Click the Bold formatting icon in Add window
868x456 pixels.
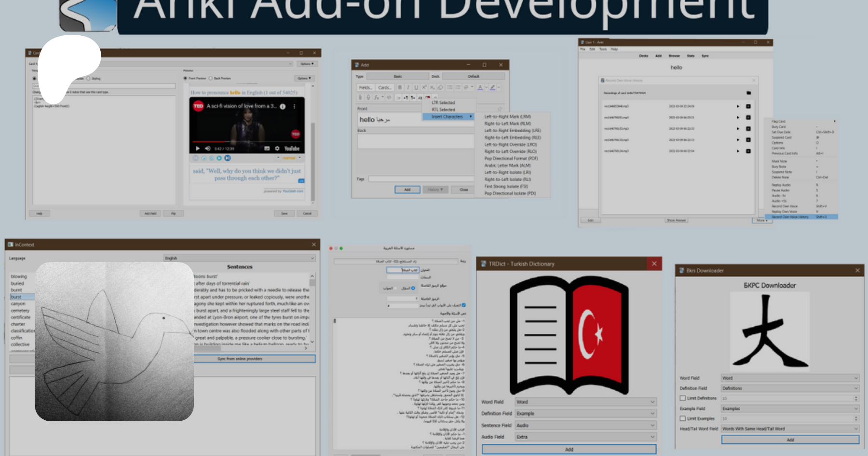(x=400, y=87)
